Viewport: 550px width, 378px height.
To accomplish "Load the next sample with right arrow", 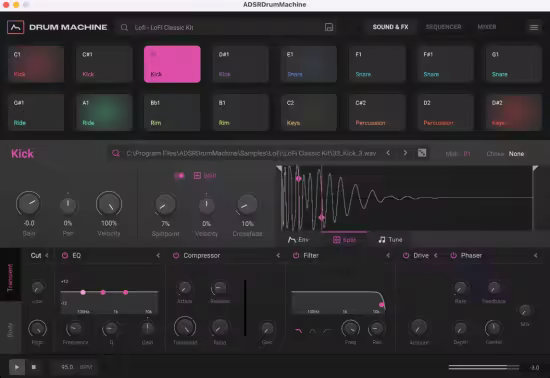I will tap(405, 153).
